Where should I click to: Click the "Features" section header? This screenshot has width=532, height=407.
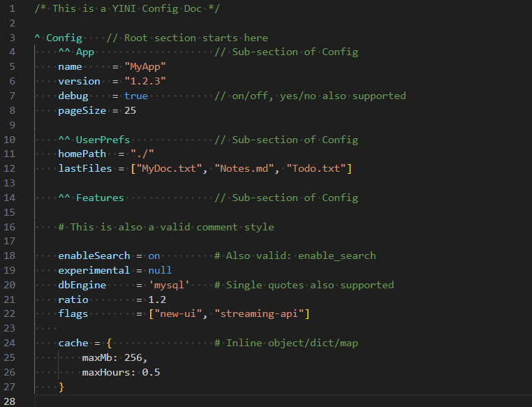[100, 198]
